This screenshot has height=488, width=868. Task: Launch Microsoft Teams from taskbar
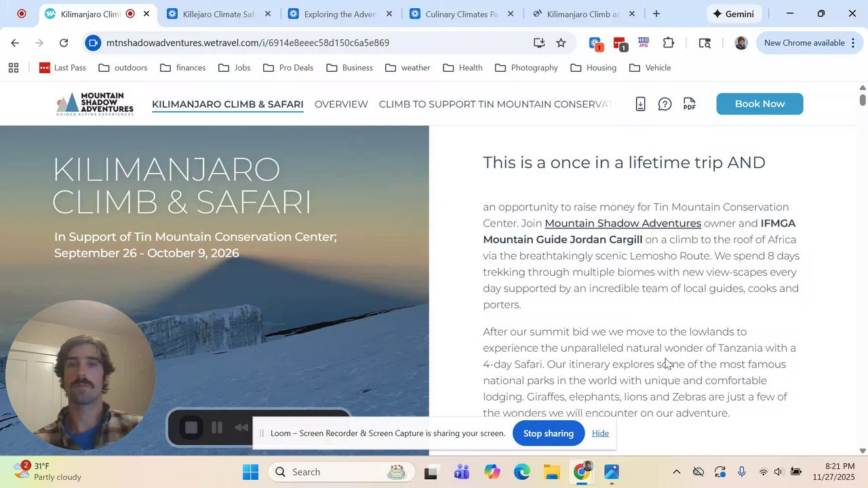point(462,472)
